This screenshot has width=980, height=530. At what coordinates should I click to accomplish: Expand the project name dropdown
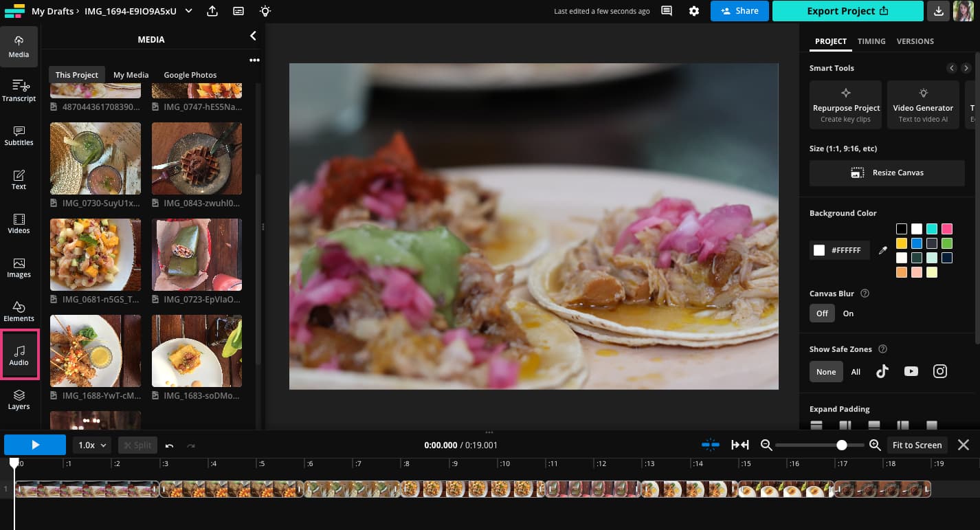point(189,11)
